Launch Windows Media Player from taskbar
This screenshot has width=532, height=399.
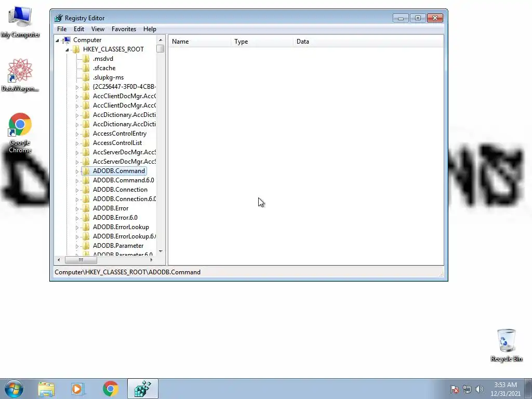point(77,389)
